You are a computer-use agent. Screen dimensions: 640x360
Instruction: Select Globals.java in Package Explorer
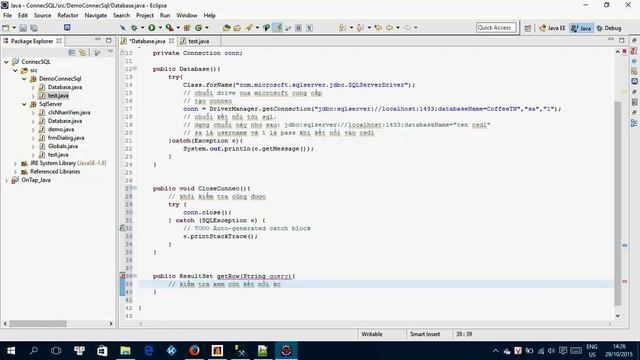[62, 146]
